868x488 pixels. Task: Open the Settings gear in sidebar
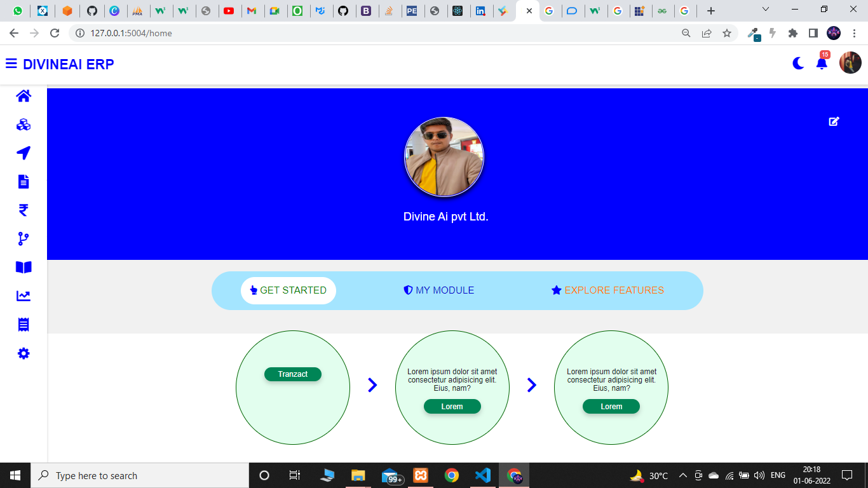23,353
